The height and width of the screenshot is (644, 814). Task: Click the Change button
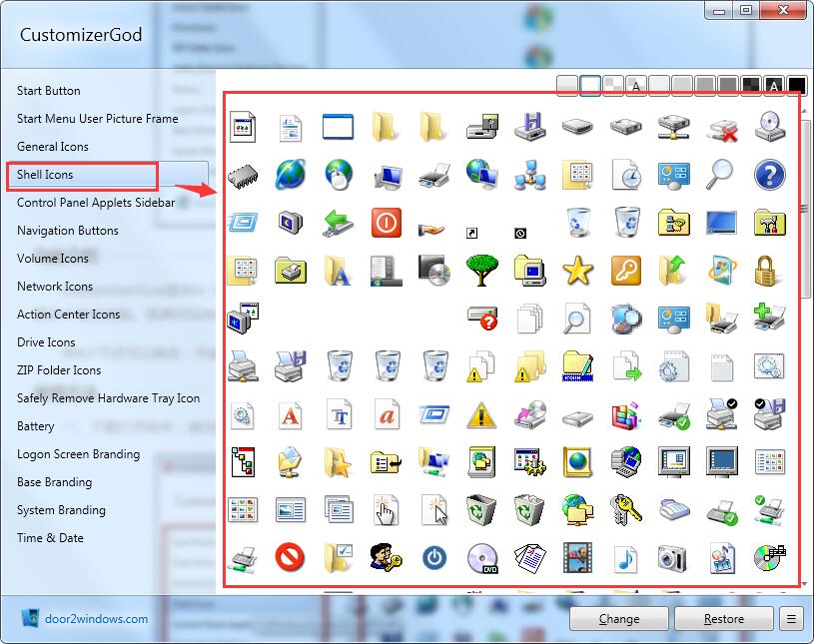[x=619, y=619]
